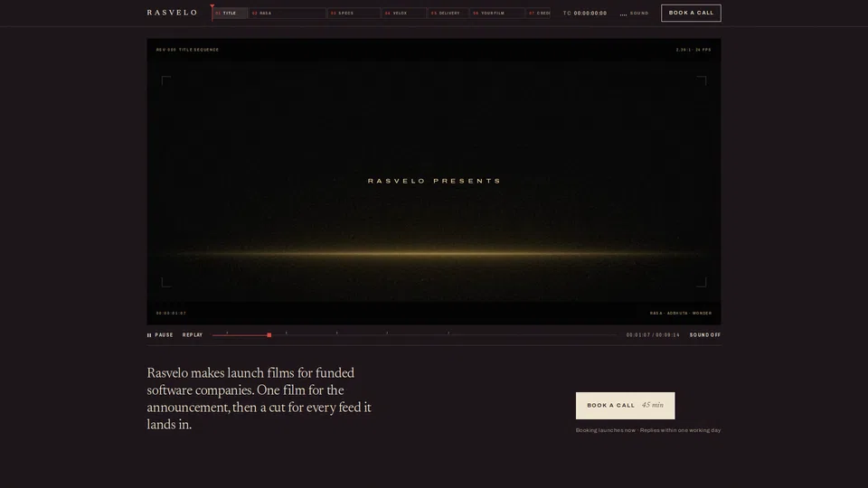Replay the title sequence
The width and height of the screenshot is (868, 488).
click(x=193, y=334)
